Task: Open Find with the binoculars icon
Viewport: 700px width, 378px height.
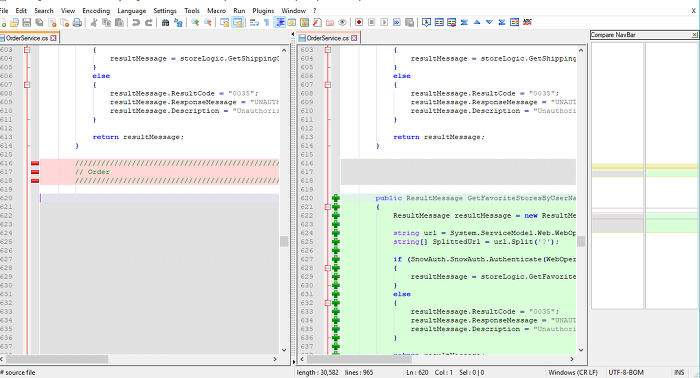Action: click(x=165, y=22)
